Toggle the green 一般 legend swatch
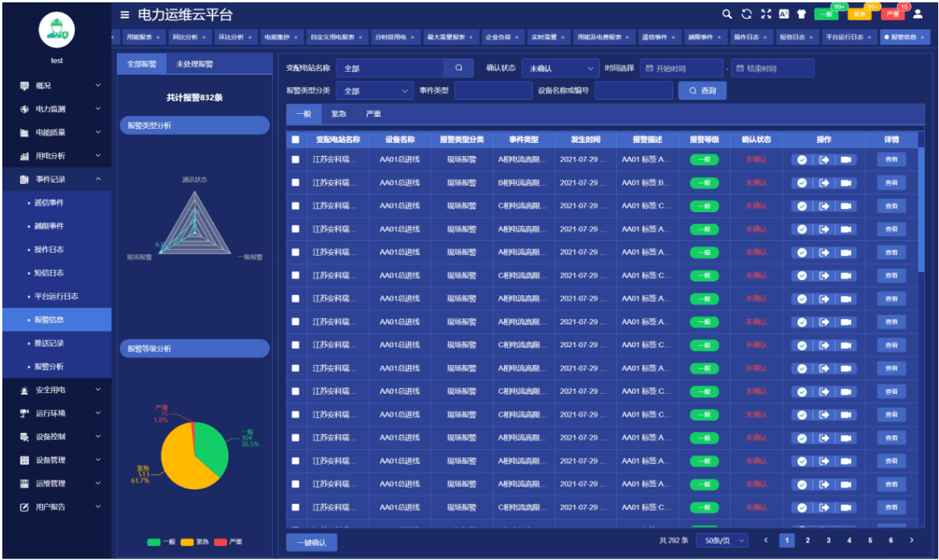This screenshot has width=939, height=560. coord(154,541)
